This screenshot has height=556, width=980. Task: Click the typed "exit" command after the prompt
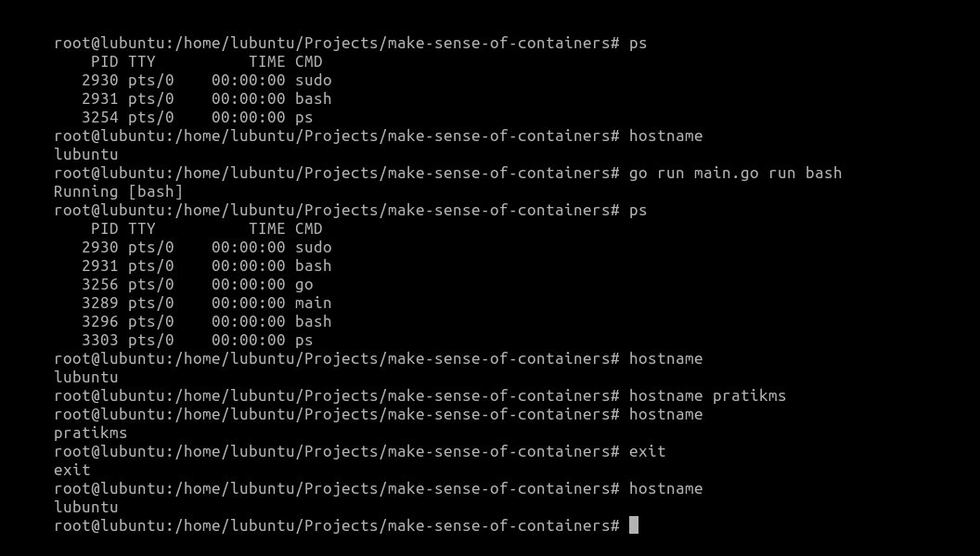pos(648,451)
